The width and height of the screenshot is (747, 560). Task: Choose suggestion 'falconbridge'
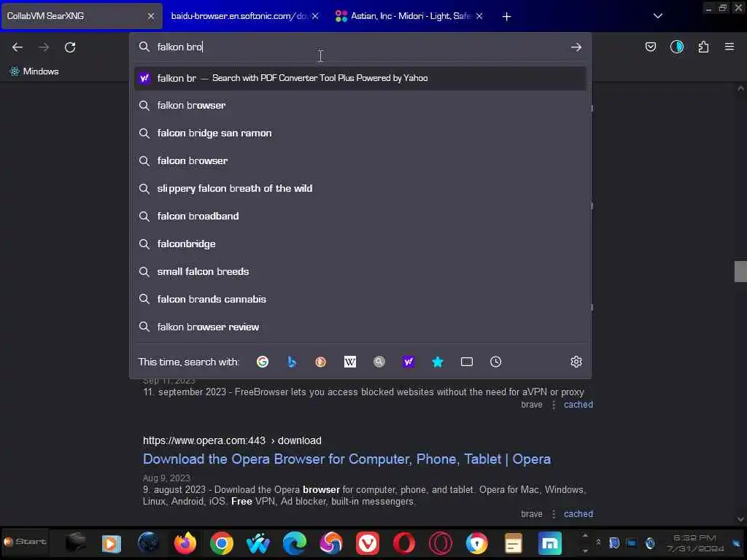[360, 244]
